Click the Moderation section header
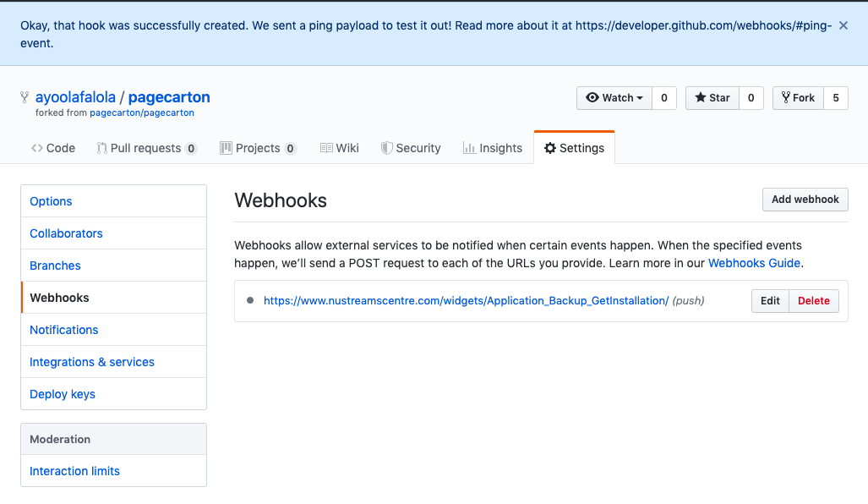The width and height of the screenshot is (868, 504). (x=113, y=439)
